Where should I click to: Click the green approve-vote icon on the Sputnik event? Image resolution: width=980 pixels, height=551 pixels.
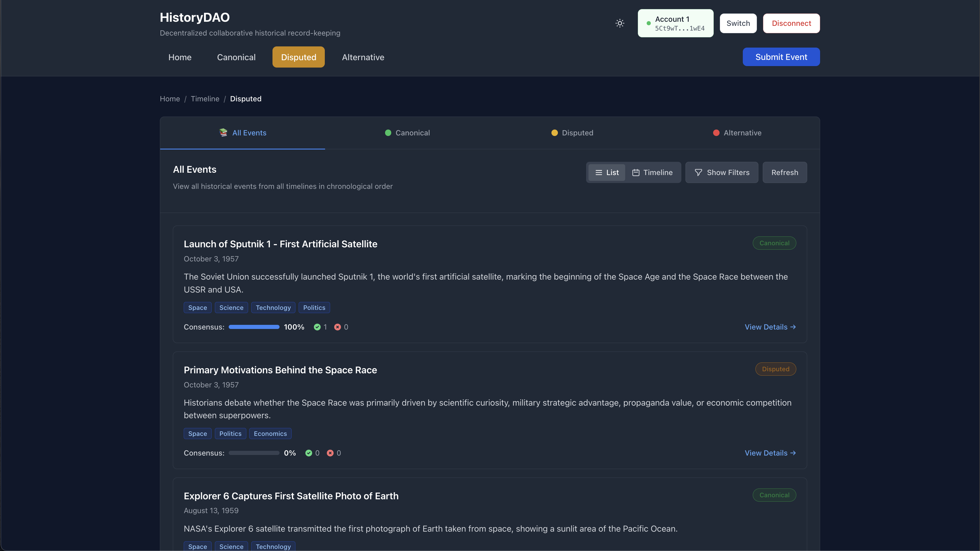[x=317, y=327]
